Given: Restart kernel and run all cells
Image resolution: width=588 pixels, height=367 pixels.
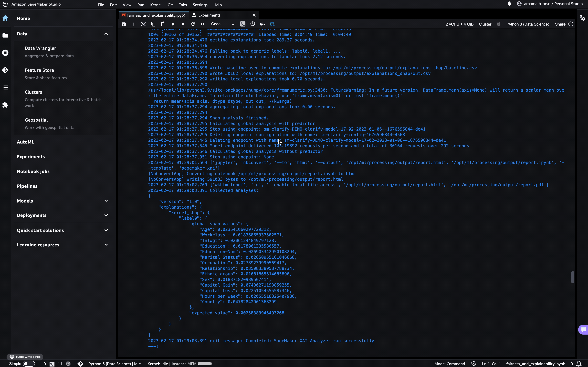Looking at the screenshot, I should click(x=202, y=24).
